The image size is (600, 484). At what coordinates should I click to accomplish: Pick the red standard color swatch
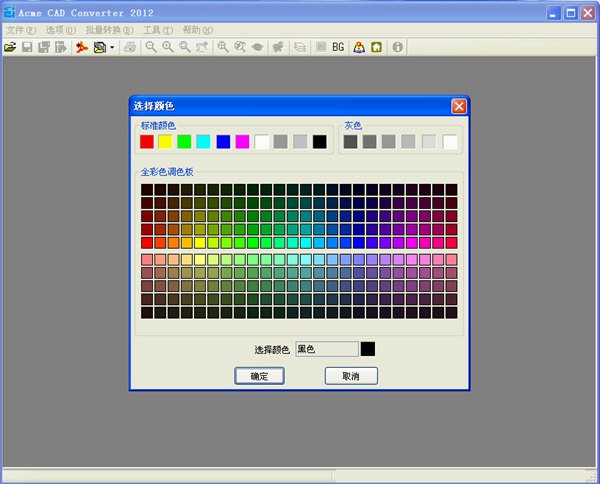(147, 142)
